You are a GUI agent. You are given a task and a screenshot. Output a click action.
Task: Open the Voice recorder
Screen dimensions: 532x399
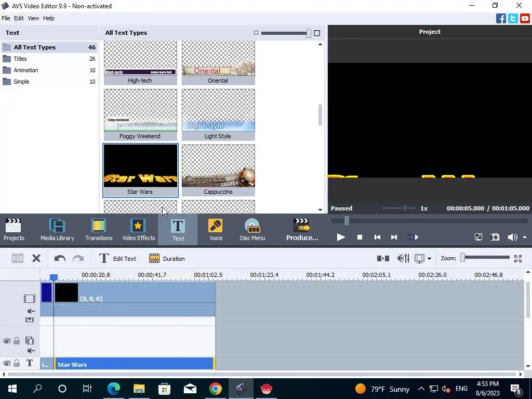216,230
